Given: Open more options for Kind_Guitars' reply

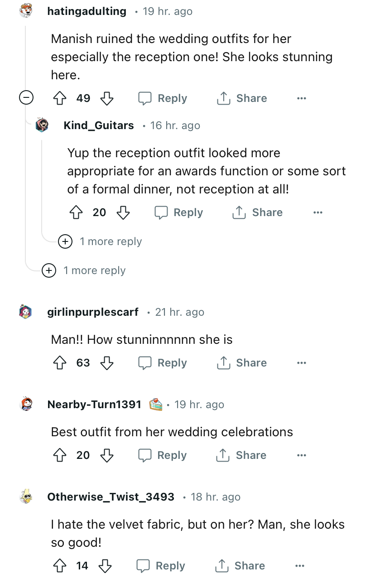Looking at the screenshot, I should pos(318,212).
